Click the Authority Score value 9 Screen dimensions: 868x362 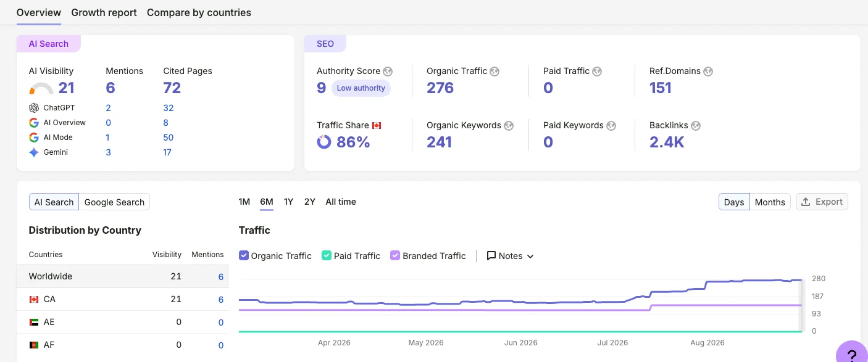(322, 88)
